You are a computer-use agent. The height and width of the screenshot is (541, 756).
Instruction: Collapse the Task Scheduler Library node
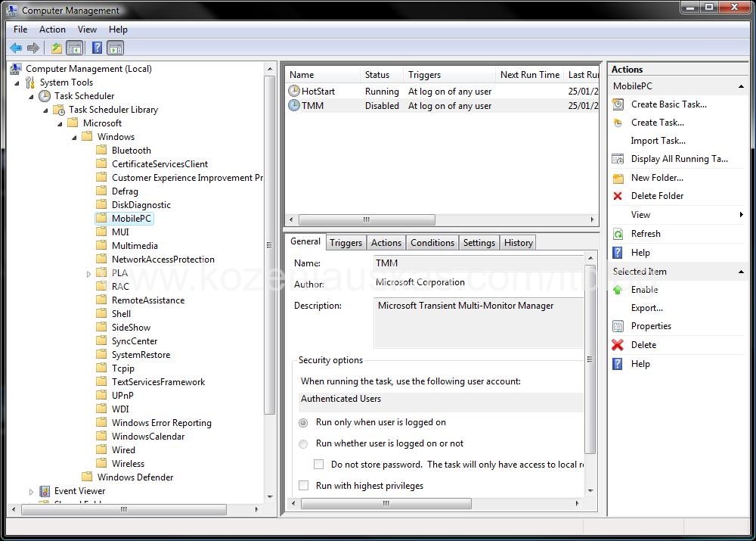[x=46, y=110]
